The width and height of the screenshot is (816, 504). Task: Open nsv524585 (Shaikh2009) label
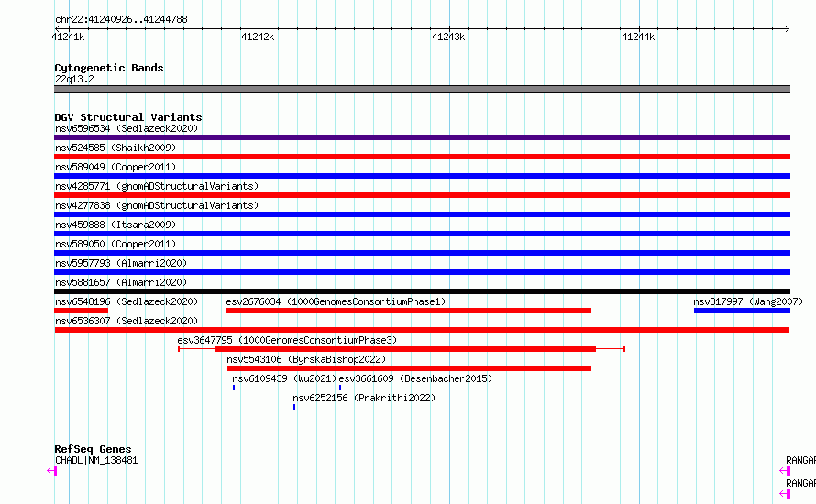click(116, 148)
